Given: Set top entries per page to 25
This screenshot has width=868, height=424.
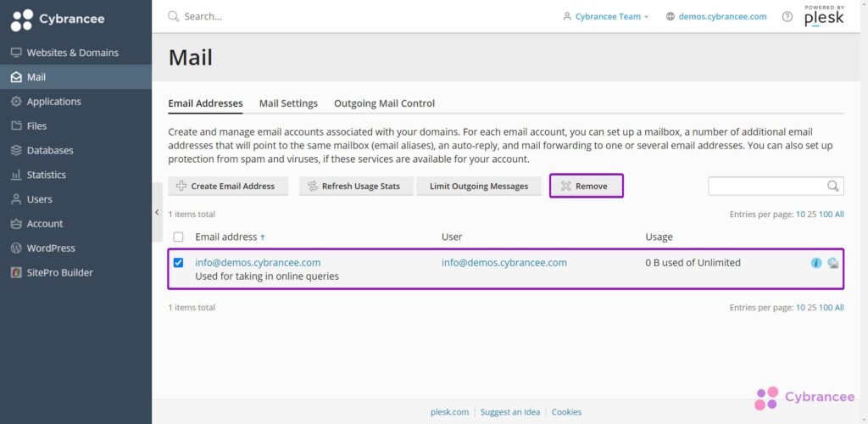Looking at the screenshot, I should click(x=811, y=215).
